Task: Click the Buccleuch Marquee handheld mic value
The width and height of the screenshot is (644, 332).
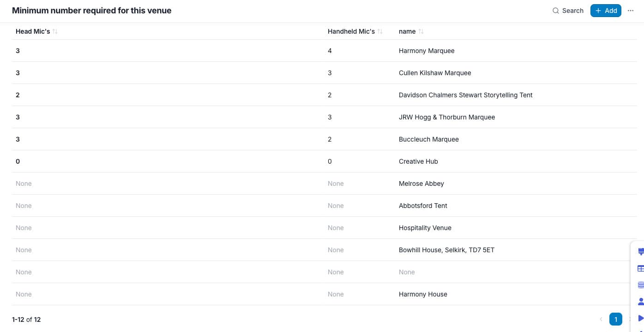Action: pyautogui.click(x=330, y=139)
